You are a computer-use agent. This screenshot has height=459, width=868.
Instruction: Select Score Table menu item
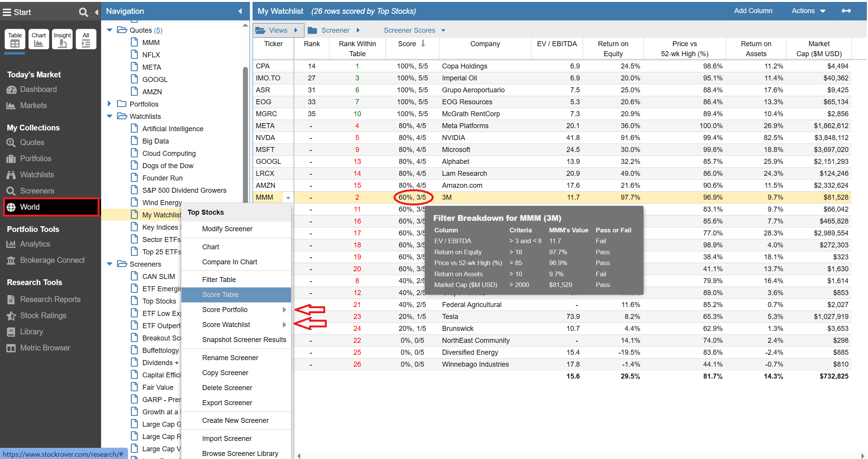236,295
